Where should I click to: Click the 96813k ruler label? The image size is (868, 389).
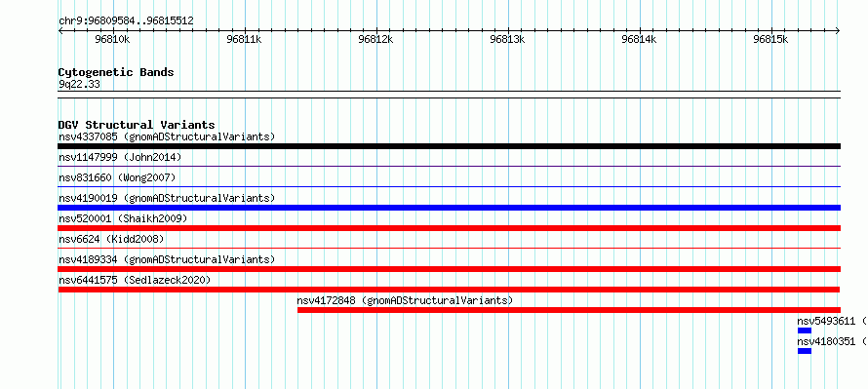pyautogui.click(x=508, y=39)
